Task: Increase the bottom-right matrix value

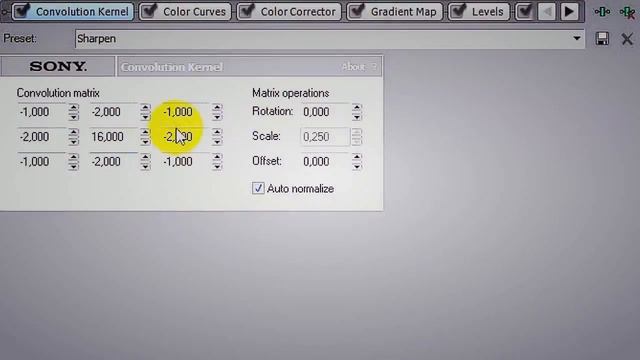Action: [x=217, y=158]
